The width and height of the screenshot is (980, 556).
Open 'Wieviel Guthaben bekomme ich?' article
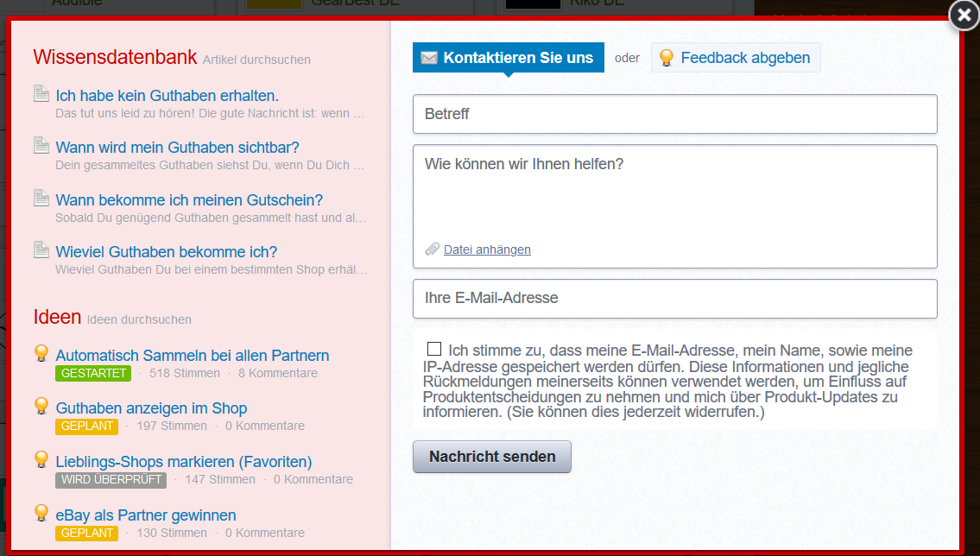point(167,252)
